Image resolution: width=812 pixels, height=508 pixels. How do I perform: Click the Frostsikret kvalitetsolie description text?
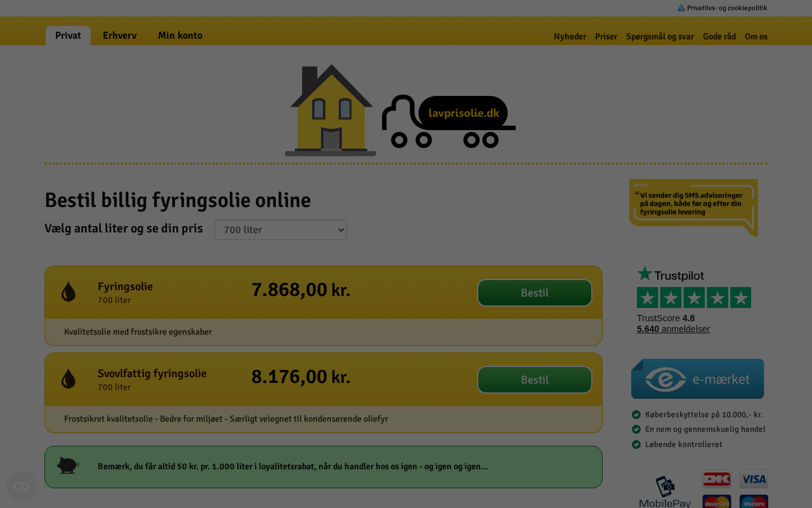click(226, 419)
